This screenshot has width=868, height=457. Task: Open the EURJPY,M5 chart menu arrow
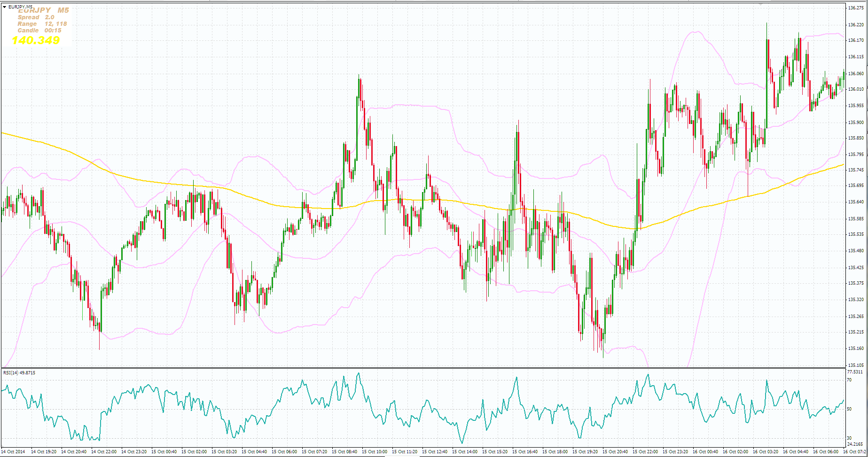4,7
